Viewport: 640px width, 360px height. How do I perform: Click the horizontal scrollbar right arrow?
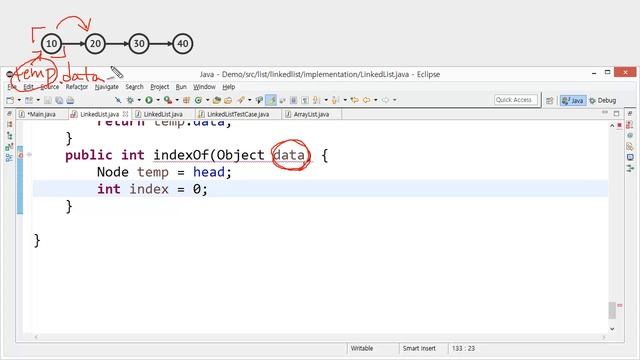coord(603,337)
